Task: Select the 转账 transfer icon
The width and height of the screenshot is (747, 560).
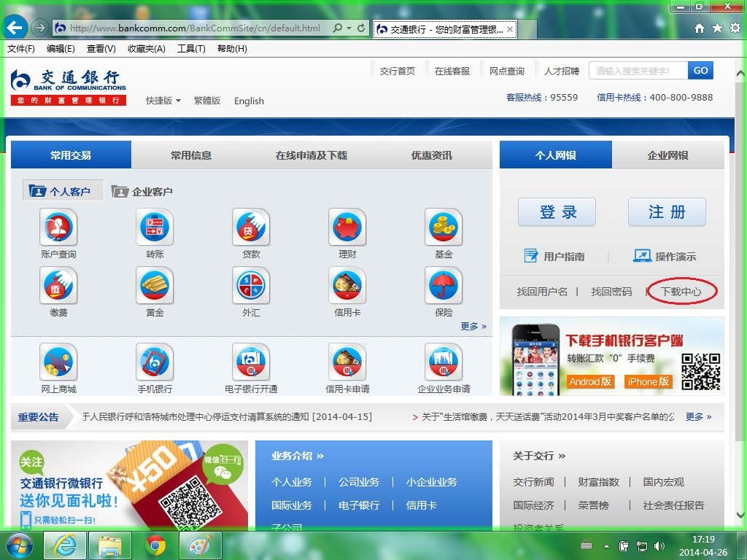Action: (x=155, y=227)
